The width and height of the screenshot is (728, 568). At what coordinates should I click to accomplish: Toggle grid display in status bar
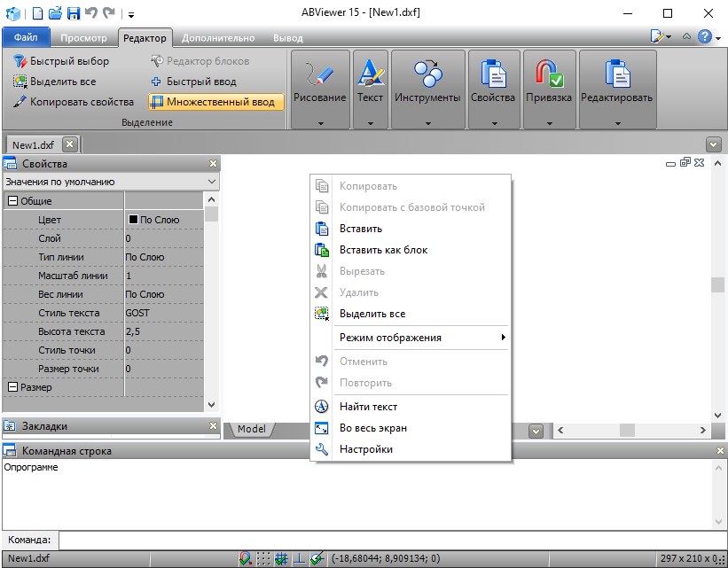coord(264,558)
